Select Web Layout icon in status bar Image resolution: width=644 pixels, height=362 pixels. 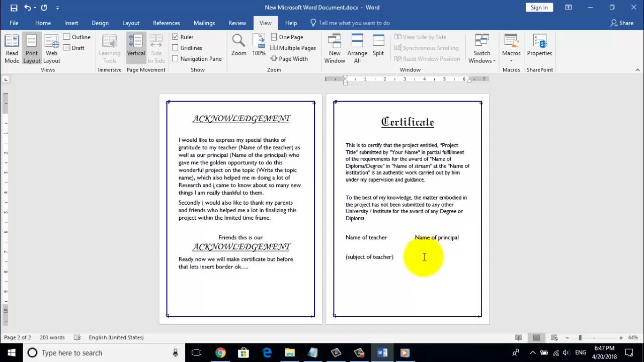click(554, 337)
